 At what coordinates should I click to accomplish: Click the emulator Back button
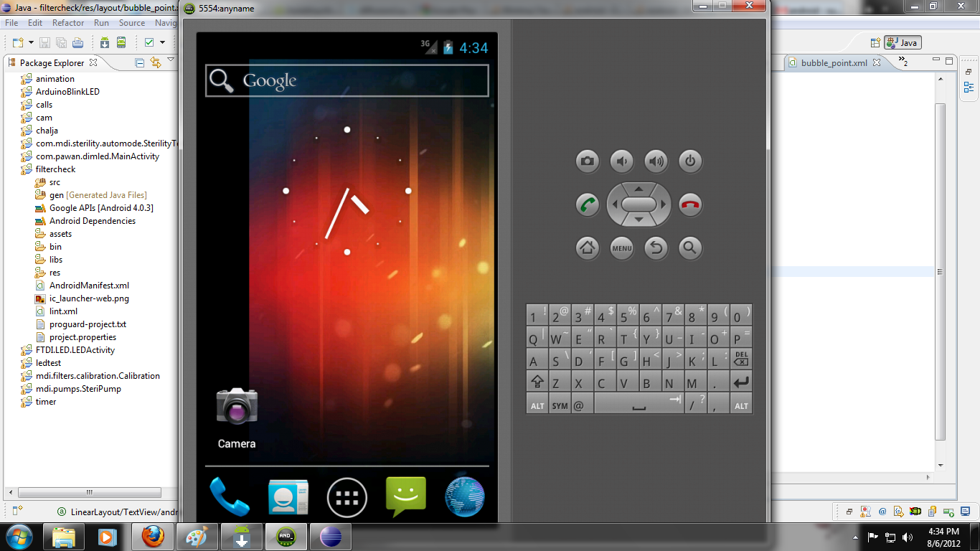pyautogui.click(x=656, y=248)
